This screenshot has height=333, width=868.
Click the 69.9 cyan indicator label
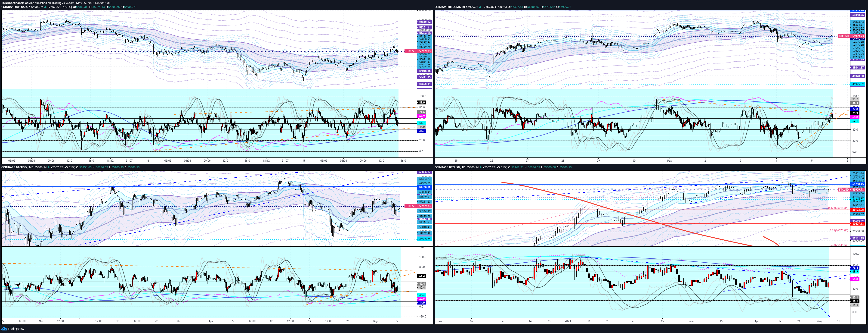(855, 272)
